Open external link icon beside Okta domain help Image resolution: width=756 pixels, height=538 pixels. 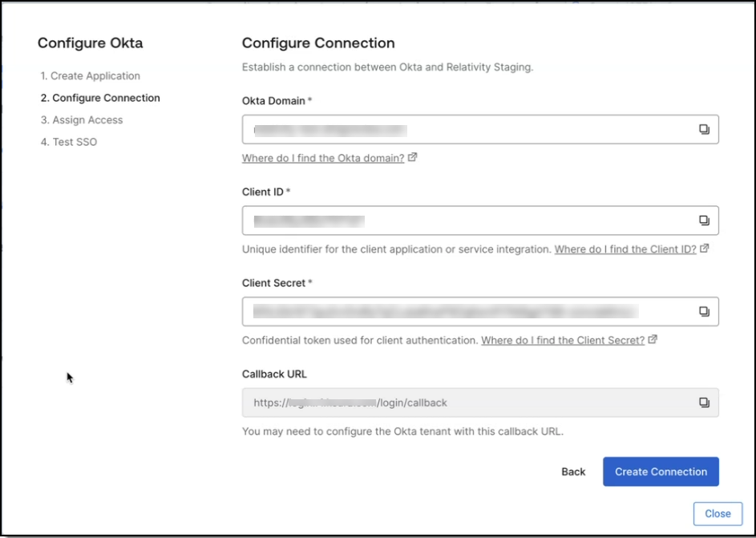tap(412, 157)
